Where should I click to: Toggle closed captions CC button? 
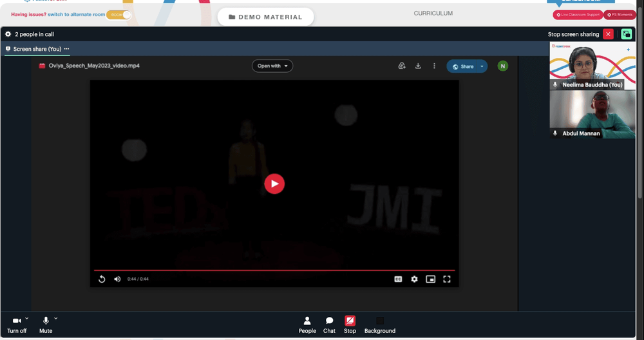click(398, 279)
